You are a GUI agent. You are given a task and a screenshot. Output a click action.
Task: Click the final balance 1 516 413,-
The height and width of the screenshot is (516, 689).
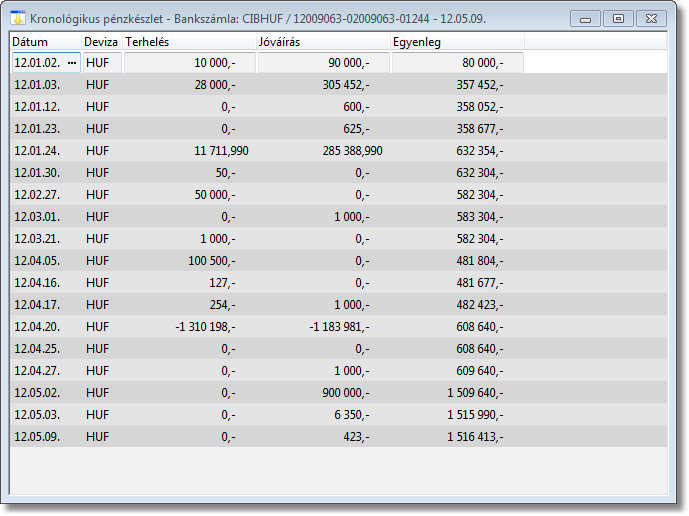(475, 436)
